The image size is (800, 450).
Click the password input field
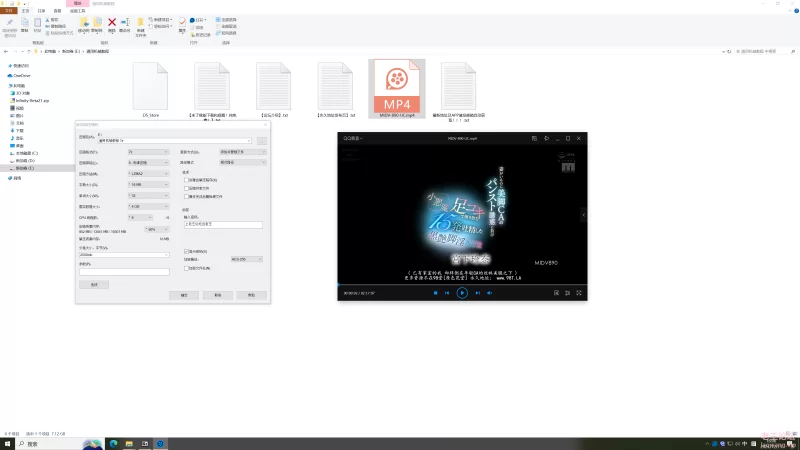click(x=223, y=224)
